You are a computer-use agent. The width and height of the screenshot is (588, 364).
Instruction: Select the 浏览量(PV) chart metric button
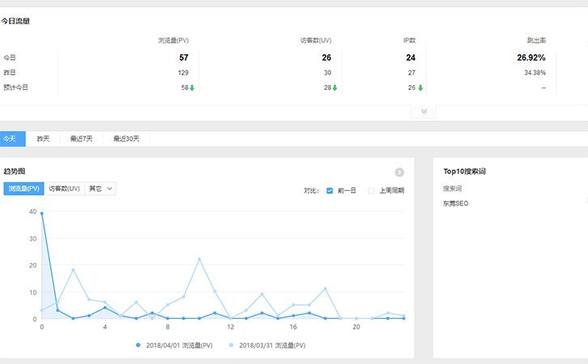tap(23, 188)
